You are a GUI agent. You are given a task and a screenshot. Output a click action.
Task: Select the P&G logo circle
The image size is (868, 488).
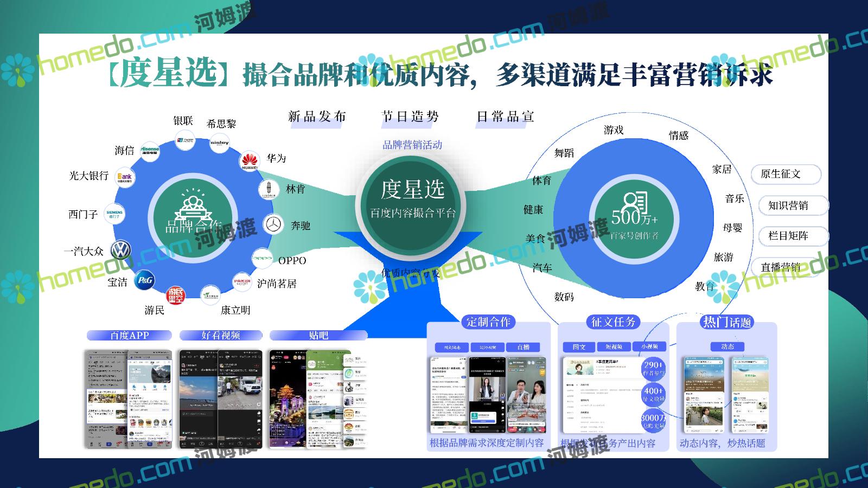click(144, 280)
